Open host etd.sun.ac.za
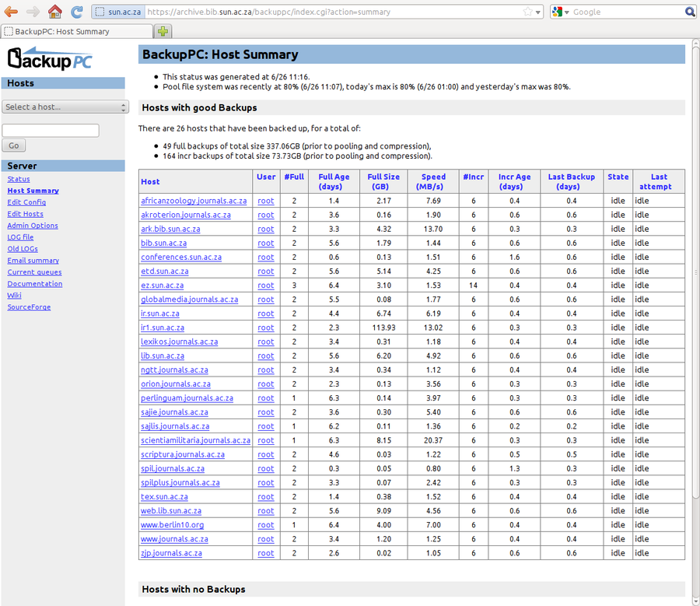Screen dimensions: 700x606 coord(165,271)
